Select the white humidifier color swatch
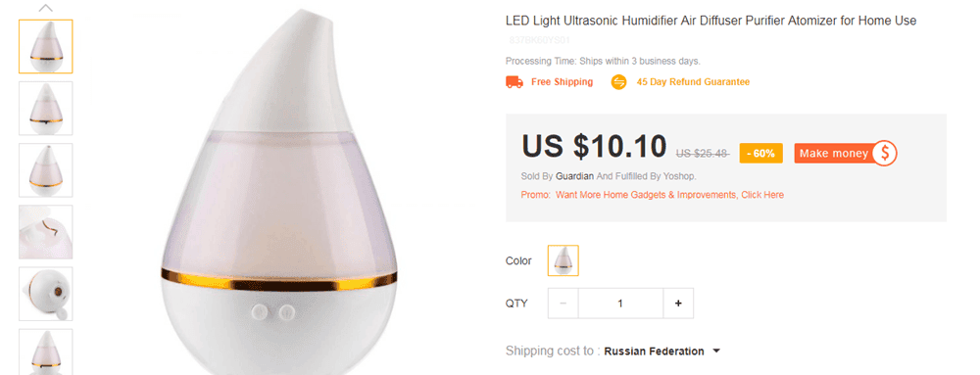This screenshot has height=375, width=980. tap(563, 260)
